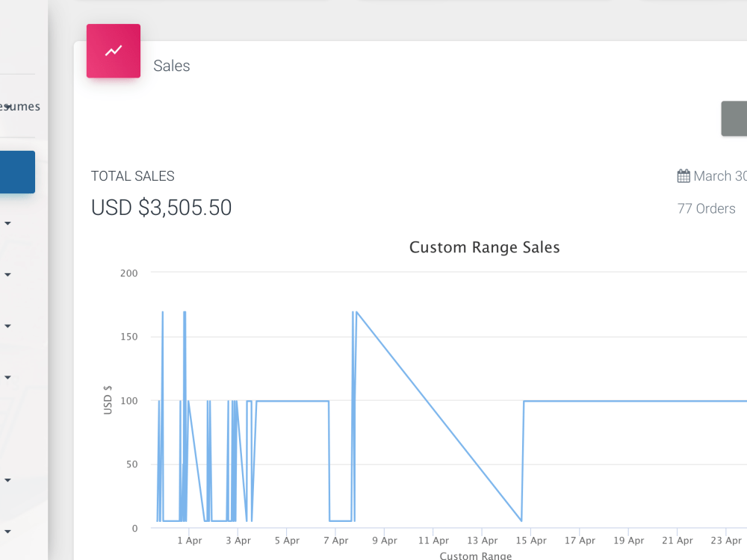Click the 21 Apr x-axis label
Image resolution: width=747 pixels, height=560 pixels.
678,541
